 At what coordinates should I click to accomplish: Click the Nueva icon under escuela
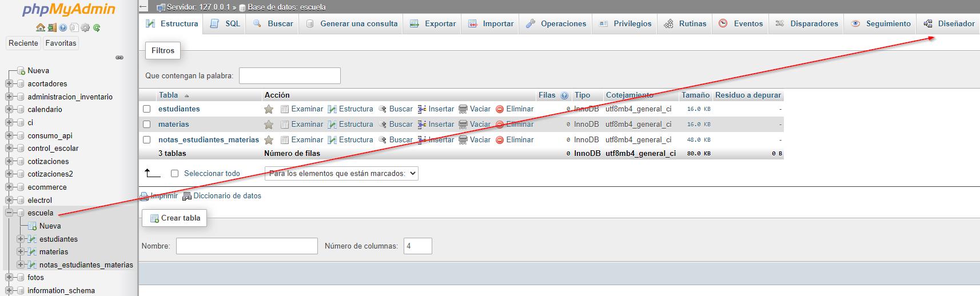(33, 226)
